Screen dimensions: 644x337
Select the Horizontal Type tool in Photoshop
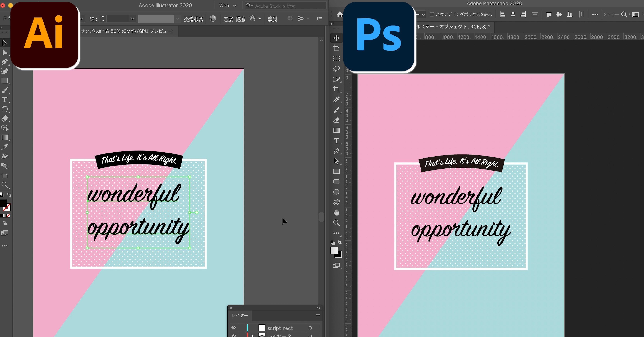(337, 141)
